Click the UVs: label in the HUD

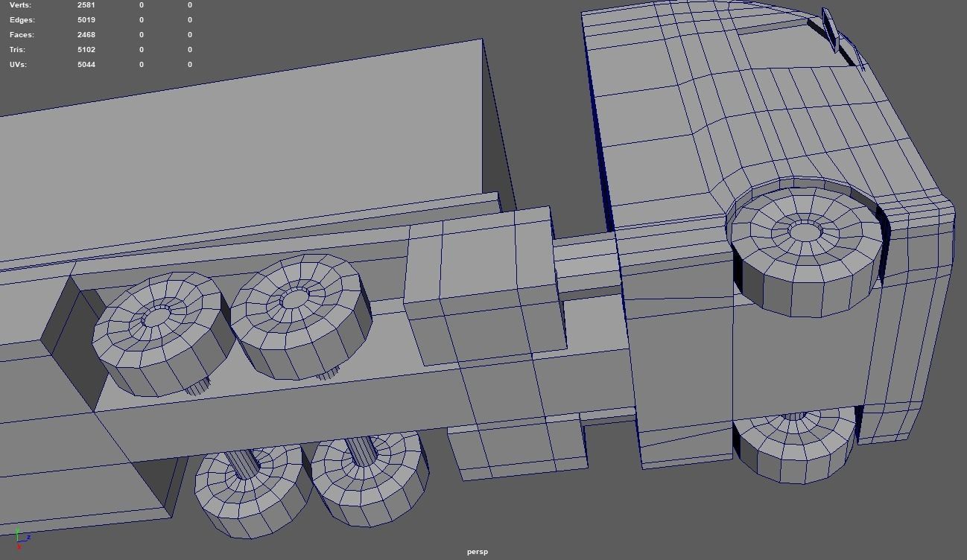coord(18,65)
